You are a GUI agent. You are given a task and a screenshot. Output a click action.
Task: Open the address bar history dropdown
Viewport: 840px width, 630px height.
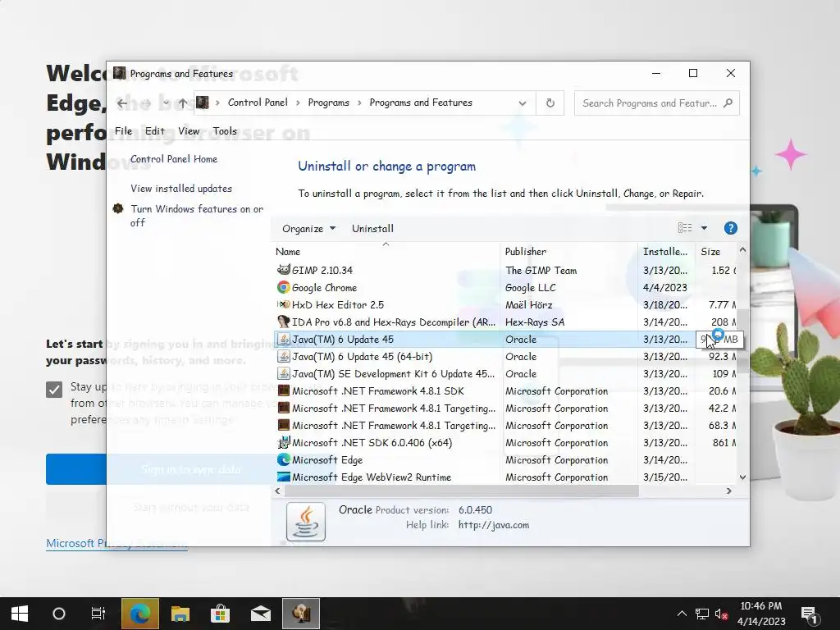[x=523, y=103]
